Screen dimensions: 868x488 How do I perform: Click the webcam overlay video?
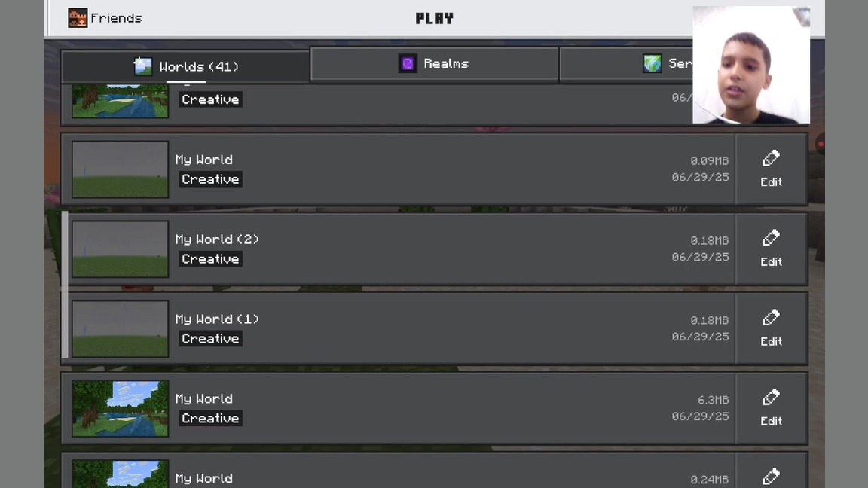point(751,65)
